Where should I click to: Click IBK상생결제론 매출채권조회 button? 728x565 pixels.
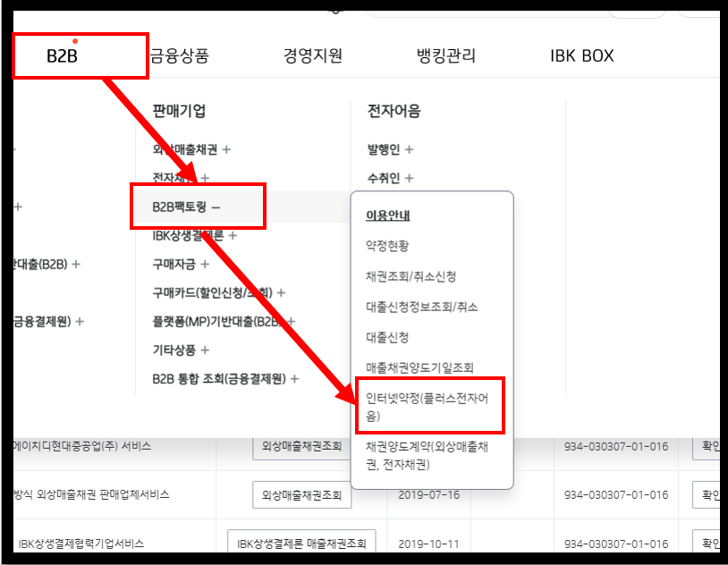tap(301, 543)
